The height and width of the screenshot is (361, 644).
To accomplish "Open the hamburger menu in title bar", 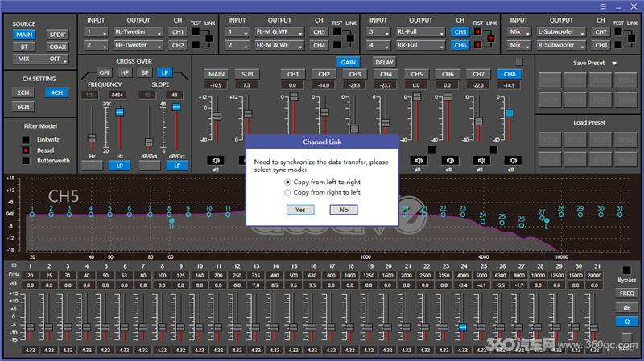I will pos(603,6).
